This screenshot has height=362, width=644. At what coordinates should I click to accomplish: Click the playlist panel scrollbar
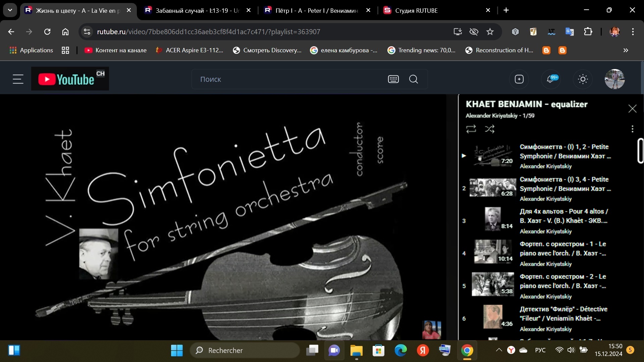[640, 151]
